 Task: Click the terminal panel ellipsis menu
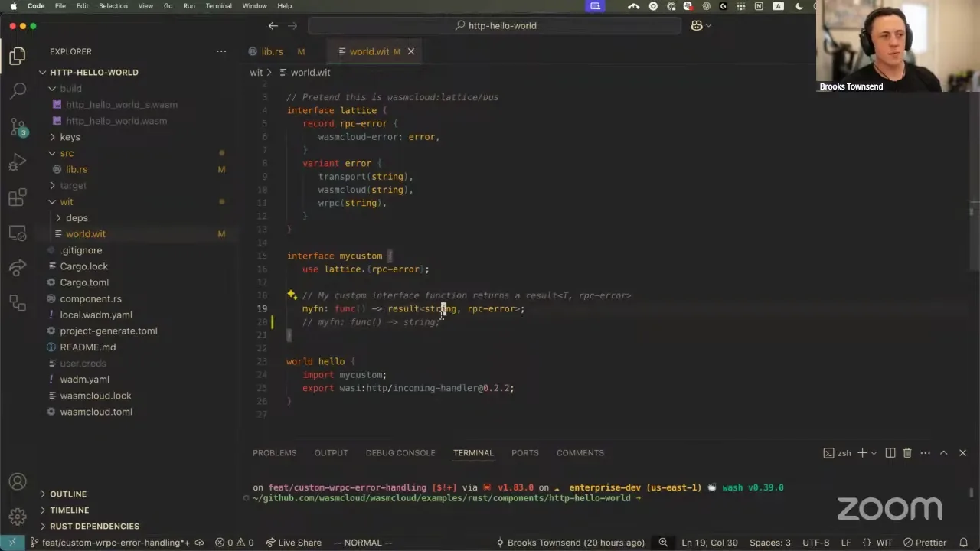coord(925,453)
